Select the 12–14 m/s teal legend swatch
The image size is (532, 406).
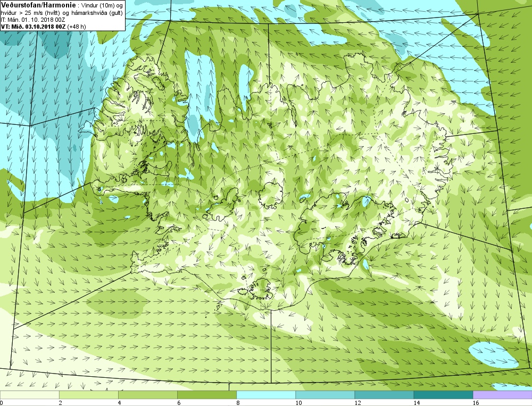click(384, 395)
